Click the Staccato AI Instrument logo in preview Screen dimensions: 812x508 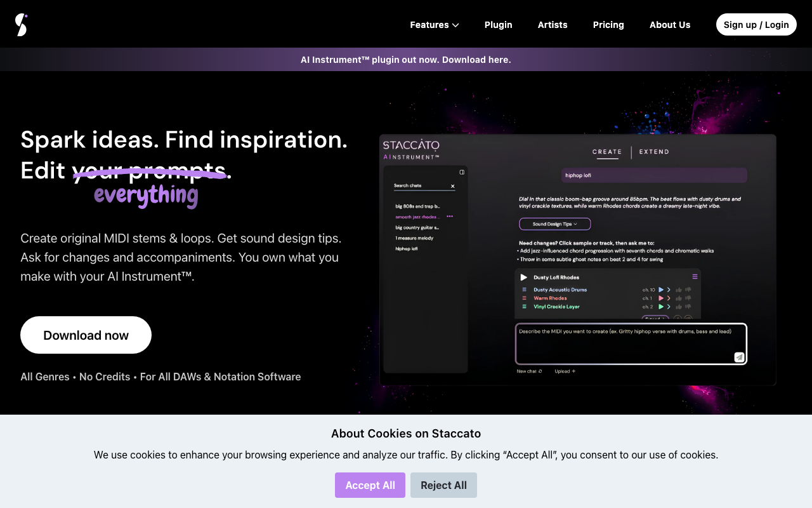411,150
